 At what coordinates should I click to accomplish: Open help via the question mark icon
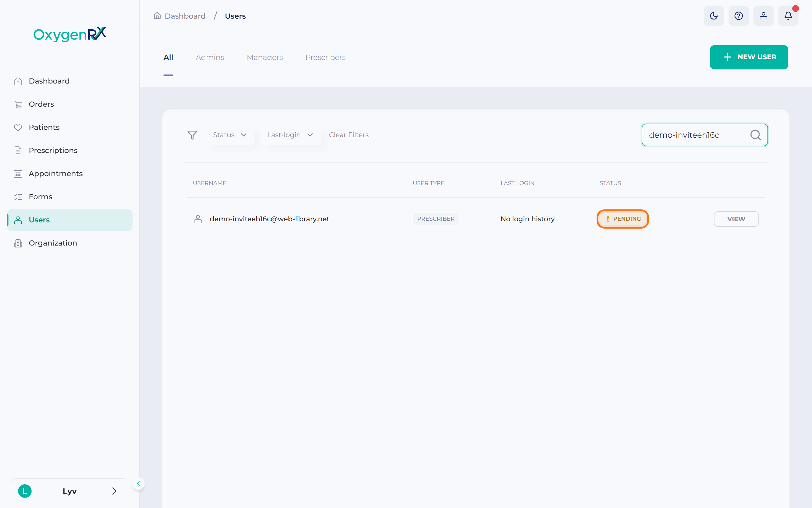(x=738, y=16)
